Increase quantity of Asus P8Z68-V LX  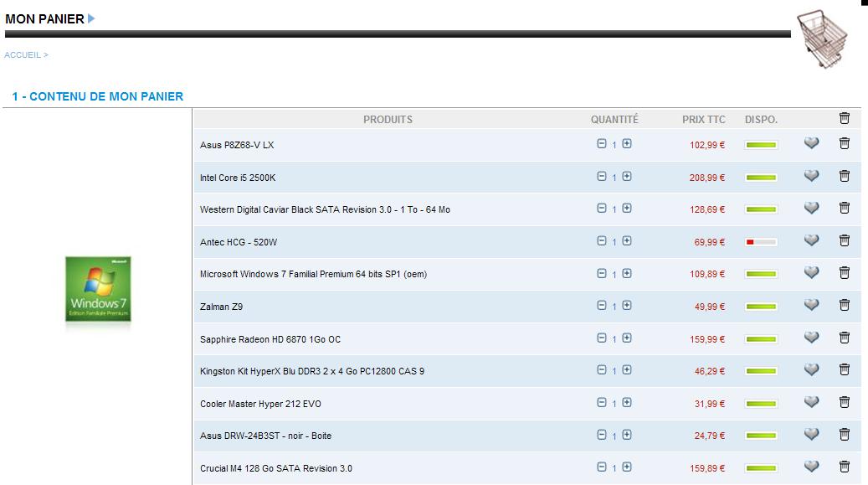(627, 143)
